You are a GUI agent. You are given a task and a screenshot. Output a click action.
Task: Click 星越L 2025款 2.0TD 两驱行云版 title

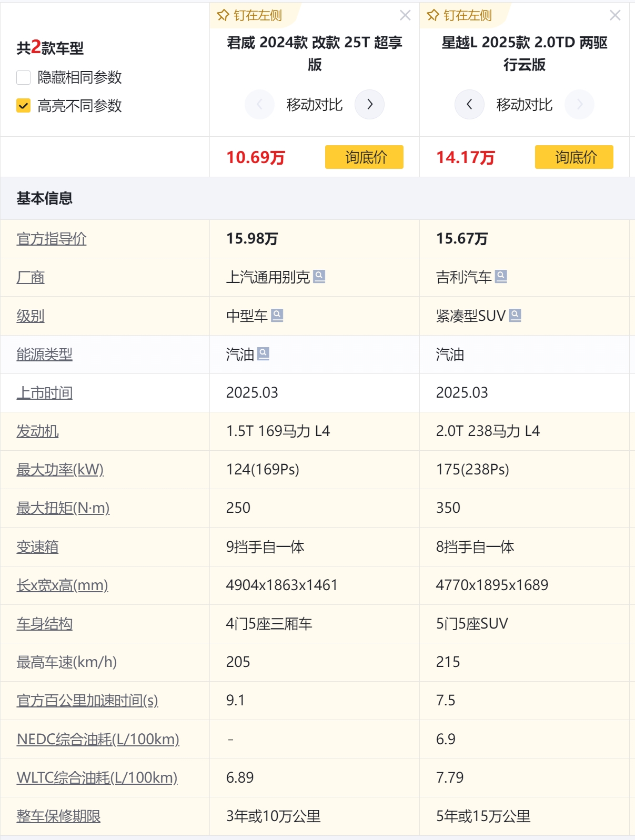(x=525, y=53)
